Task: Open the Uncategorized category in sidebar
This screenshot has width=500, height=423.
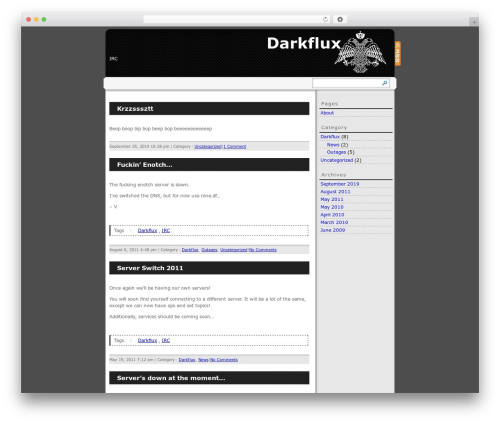Action: pyautogui.click(x=337, y=160)
